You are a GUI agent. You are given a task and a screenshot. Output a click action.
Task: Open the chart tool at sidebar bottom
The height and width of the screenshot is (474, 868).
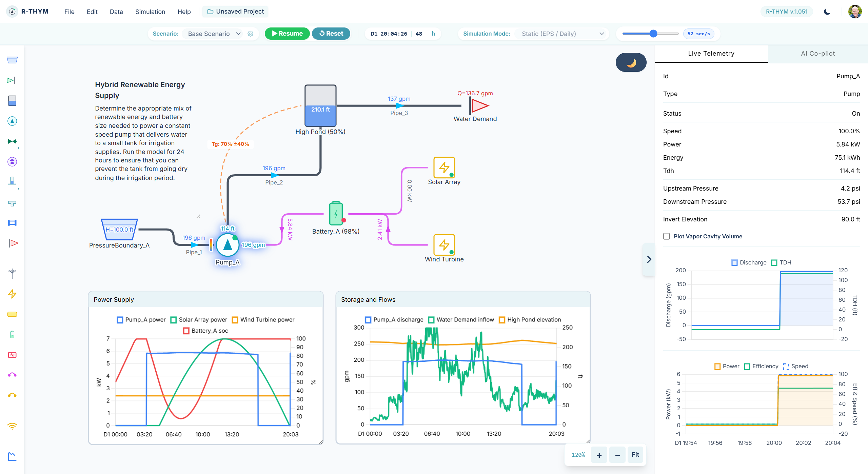point(12,457)
